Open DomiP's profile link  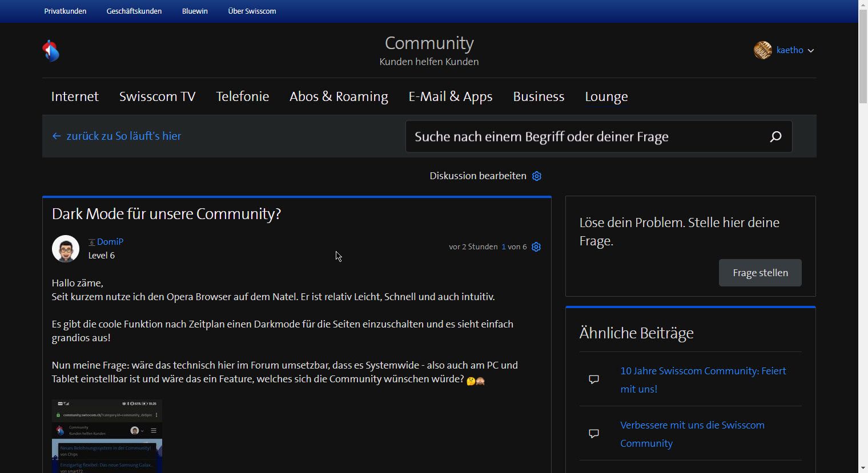pyautogui.click(x=110, y=241)
